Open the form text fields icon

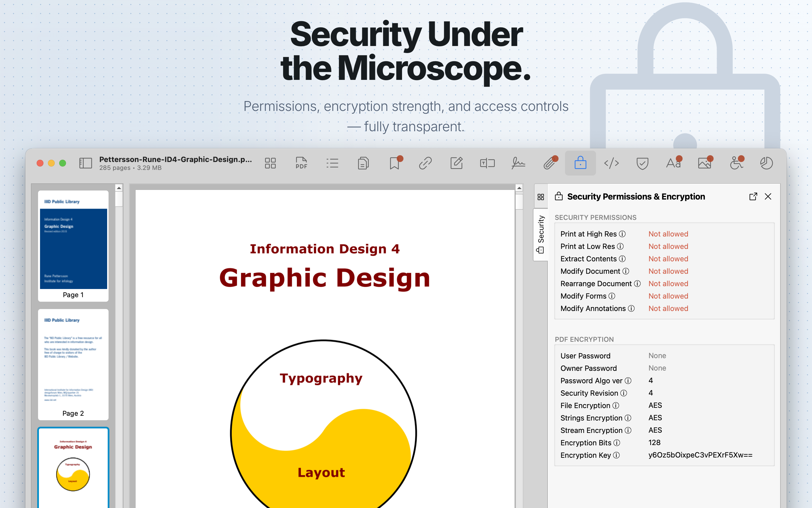coord(487,163)
